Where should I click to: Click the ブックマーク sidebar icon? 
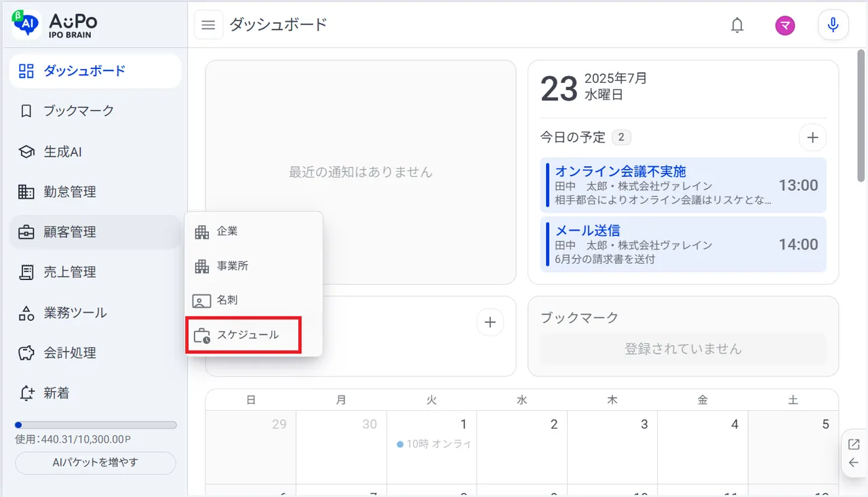point(26,111)
